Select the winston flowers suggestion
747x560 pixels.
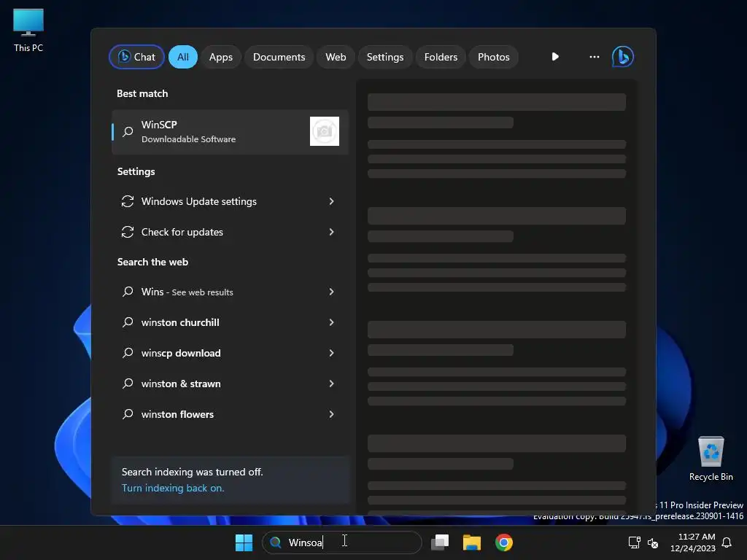click(230, 414)
